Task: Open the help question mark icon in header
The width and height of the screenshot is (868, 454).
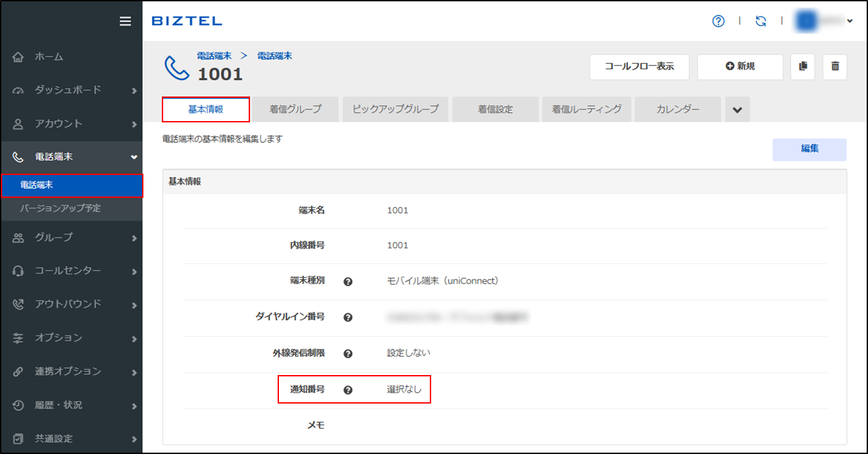Action: 718,21
